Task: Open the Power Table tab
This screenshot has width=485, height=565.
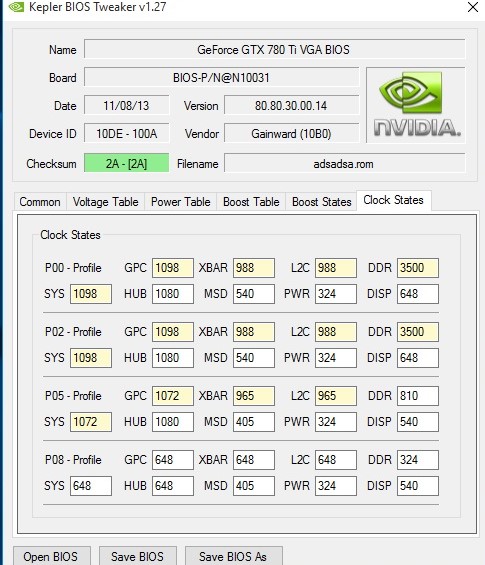Action: [x=181, y=202]
